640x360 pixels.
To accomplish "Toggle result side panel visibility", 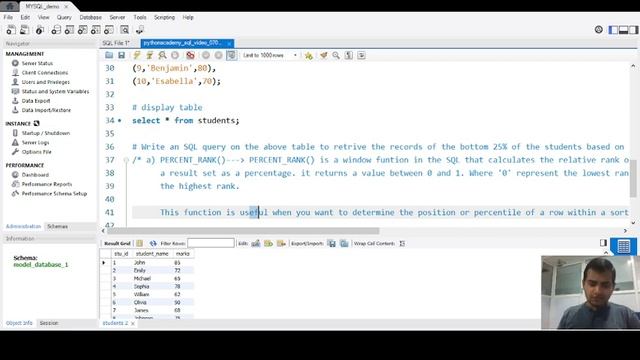I will 603,243.
